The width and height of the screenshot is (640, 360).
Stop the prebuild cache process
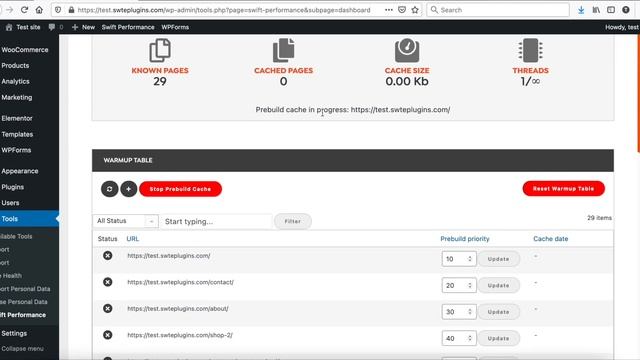click(x=180, y=189)
